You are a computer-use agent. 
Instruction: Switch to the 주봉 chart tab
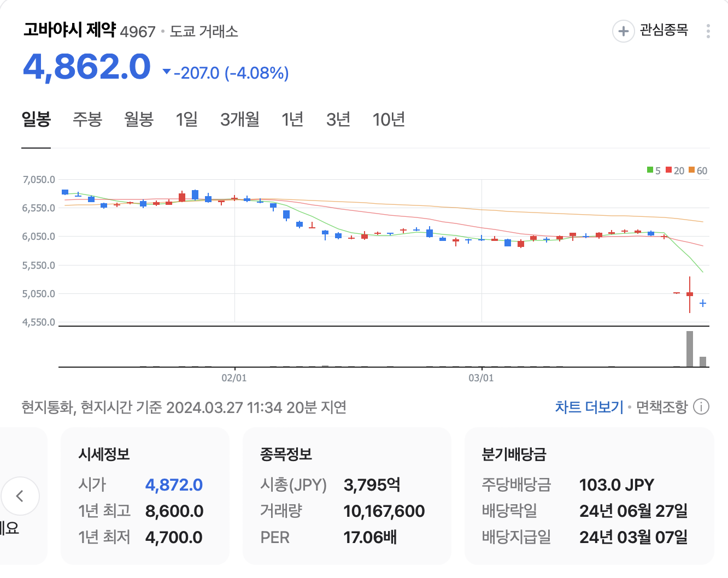pyautogui.click(x=87, y=119)
